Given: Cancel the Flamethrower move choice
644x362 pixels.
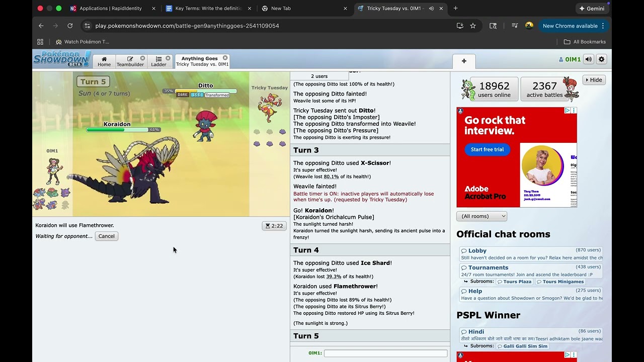Looking at the screenshot, I should point(106,236).
